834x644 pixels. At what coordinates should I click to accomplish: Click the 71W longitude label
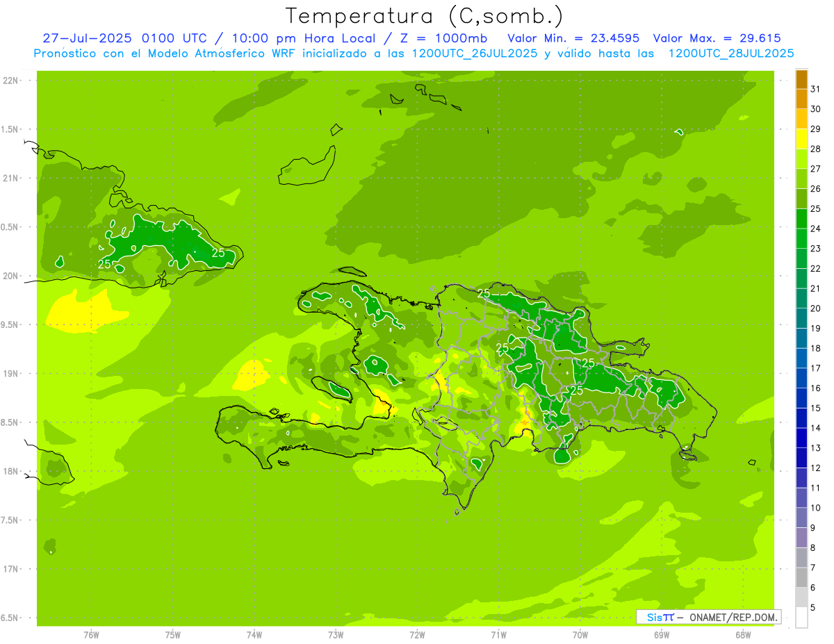pyautogui.click(x=498, y=634)
